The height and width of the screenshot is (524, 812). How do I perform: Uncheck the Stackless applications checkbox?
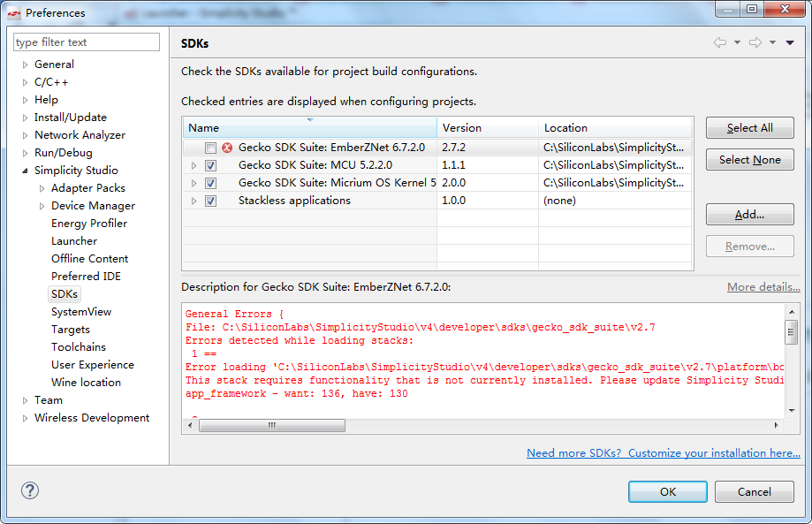[x=210, y=201]
